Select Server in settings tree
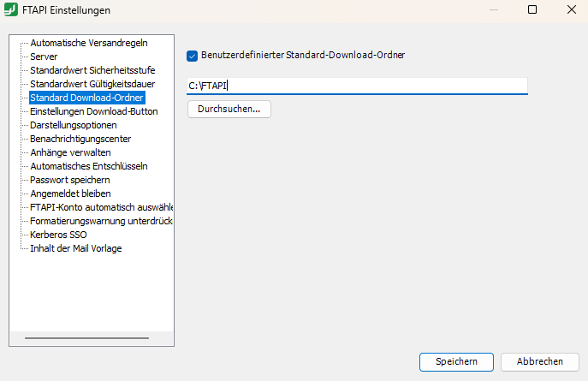 [44, 56]
